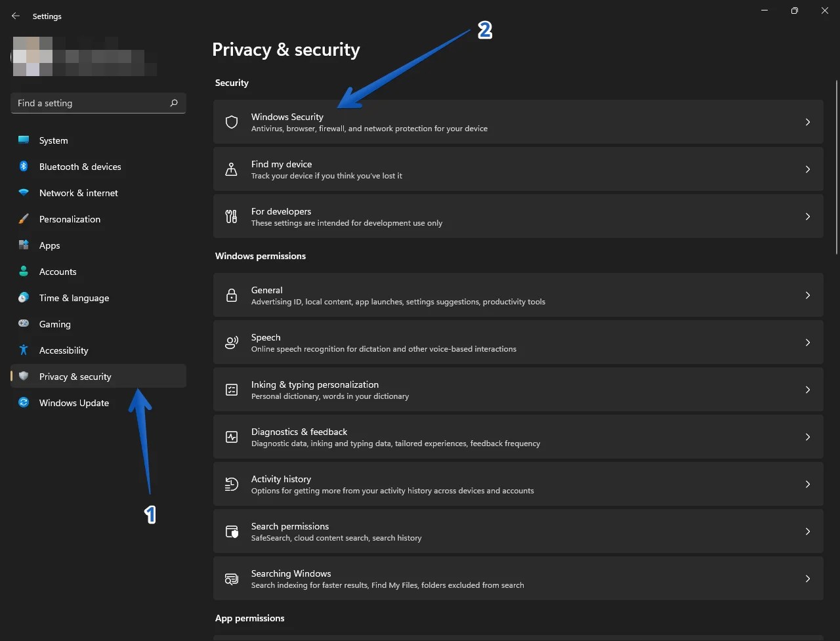840x641 pixels.
Task: Open the Apps section icon
Action: (24, 245)
